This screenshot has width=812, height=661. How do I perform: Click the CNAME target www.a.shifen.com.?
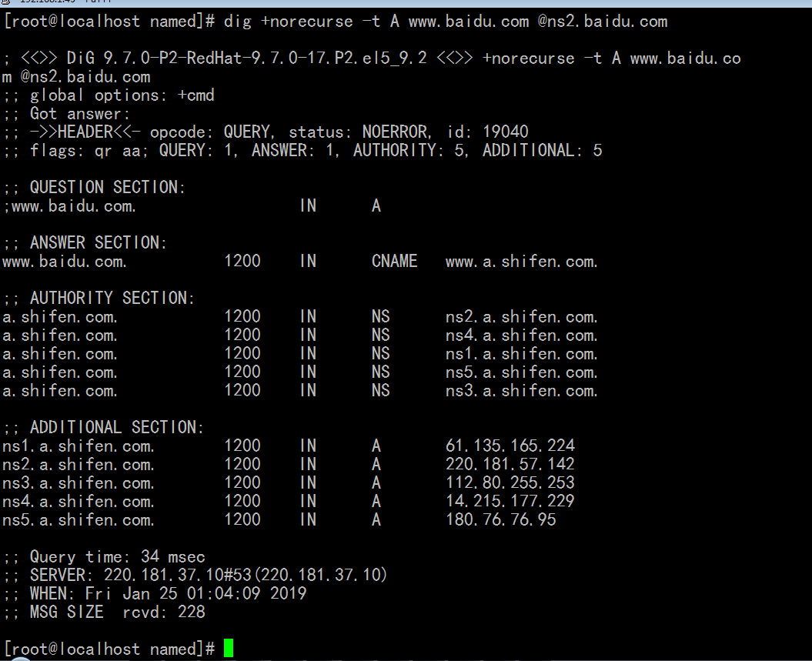click(522, 262)
